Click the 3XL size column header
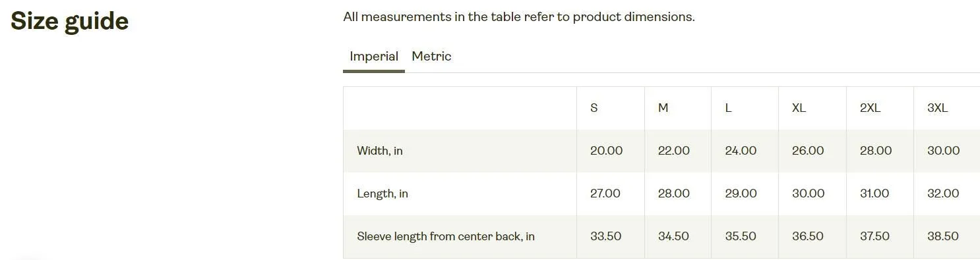The image size is (980, 260). [937, 108]
